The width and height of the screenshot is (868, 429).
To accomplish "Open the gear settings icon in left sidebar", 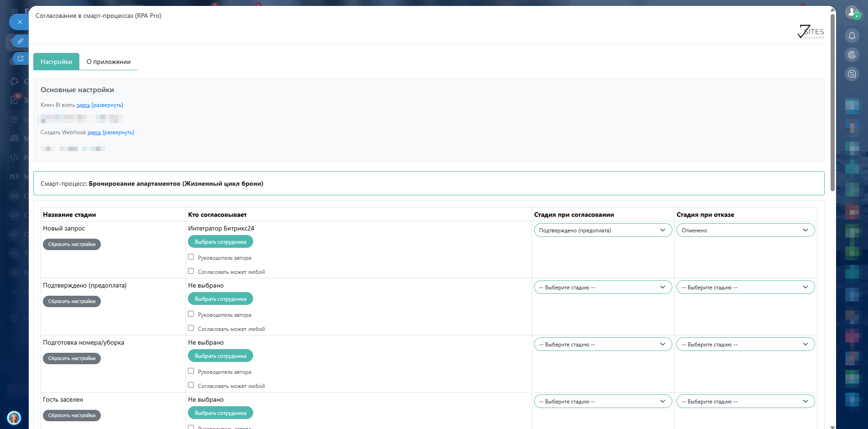I will [14, 317].
